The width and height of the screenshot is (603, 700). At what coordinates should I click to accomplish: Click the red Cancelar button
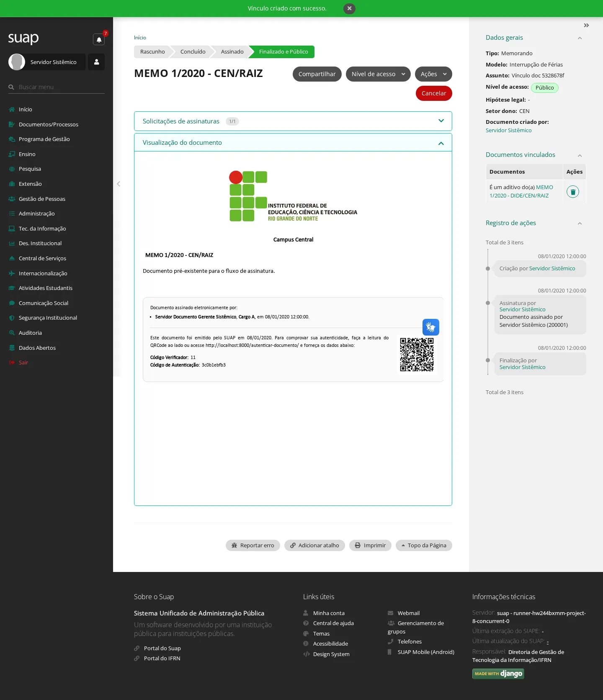[434, 93]
